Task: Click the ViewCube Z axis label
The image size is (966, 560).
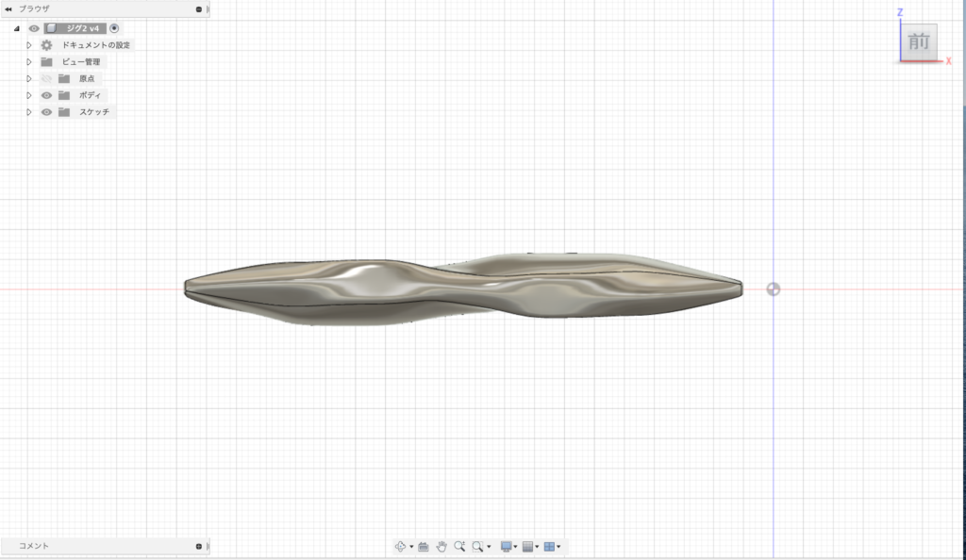Action: point(900,12)
